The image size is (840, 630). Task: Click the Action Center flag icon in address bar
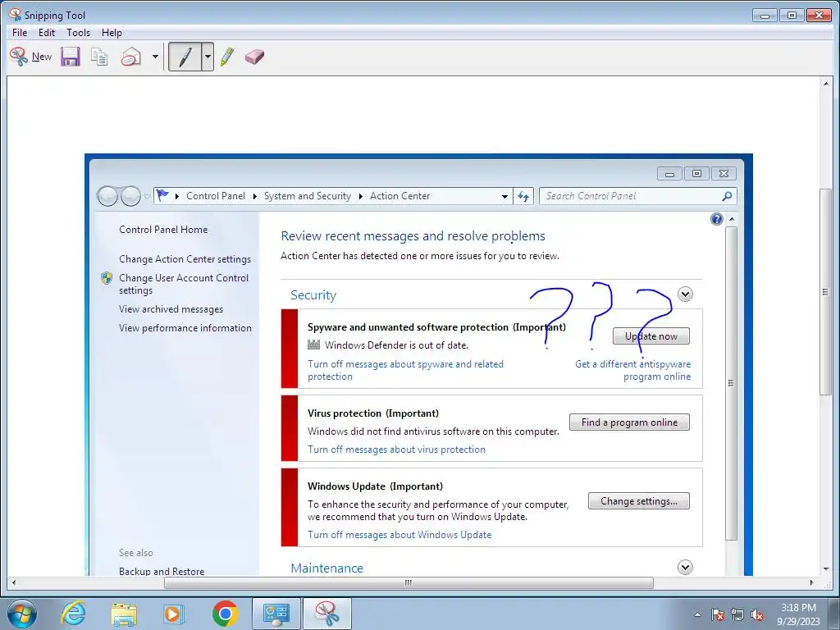(163, 195)
